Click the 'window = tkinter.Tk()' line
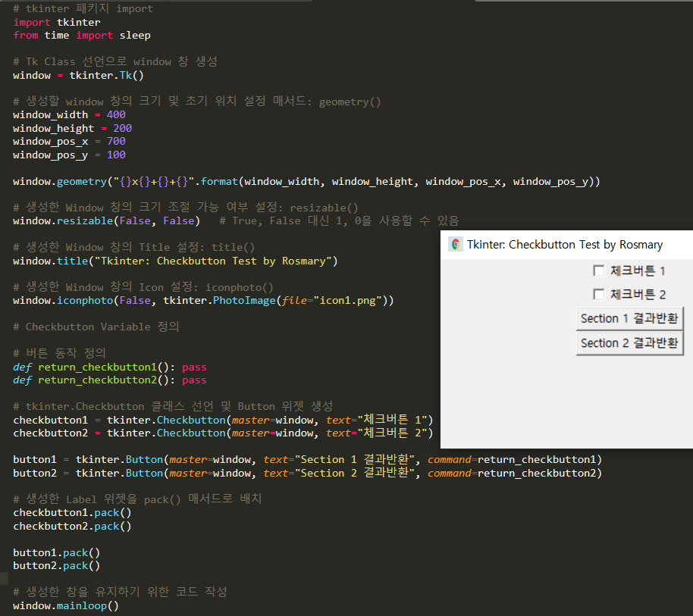The image size is (693, 616). click(78, 75)
